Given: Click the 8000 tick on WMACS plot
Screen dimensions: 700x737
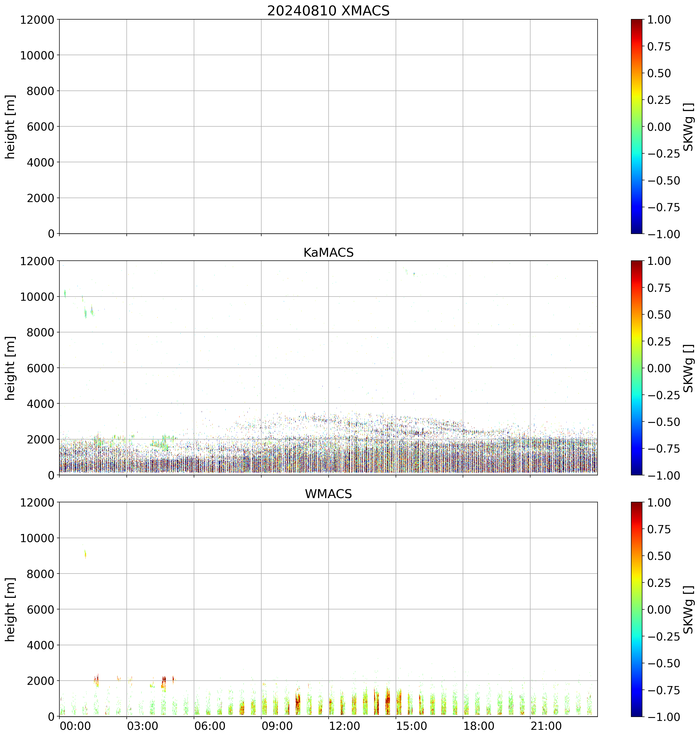Looking at the screenshot, I should pyautogui.click(x=41, y=574).
